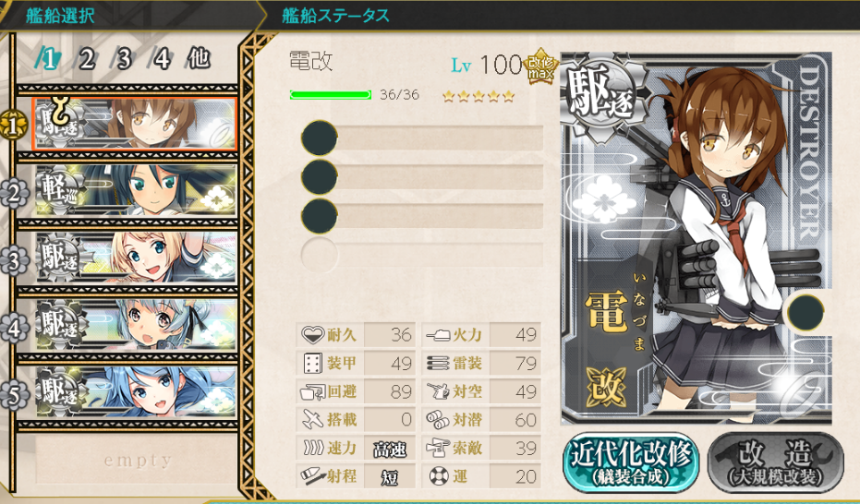Viewport: 860px width, 504px height.
Task: Click the extra slot circle on card
Action: (805, 313)
